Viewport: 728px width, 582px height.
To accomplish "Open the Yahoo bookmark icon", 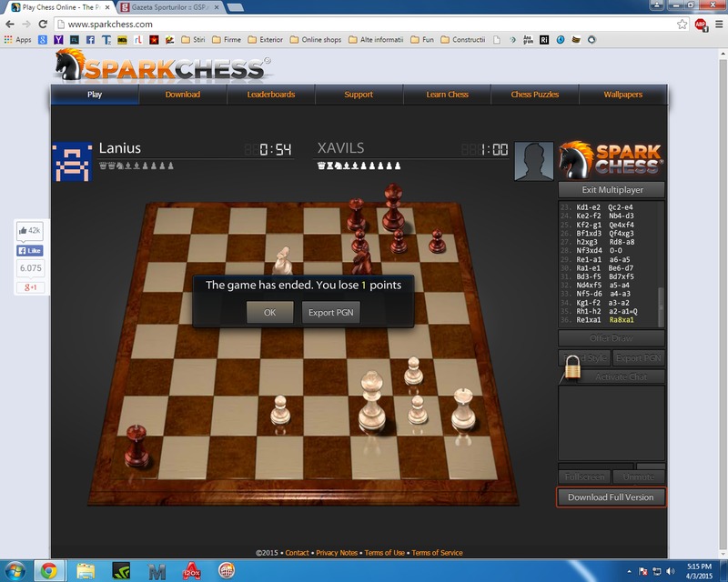I will click(58, 40).
